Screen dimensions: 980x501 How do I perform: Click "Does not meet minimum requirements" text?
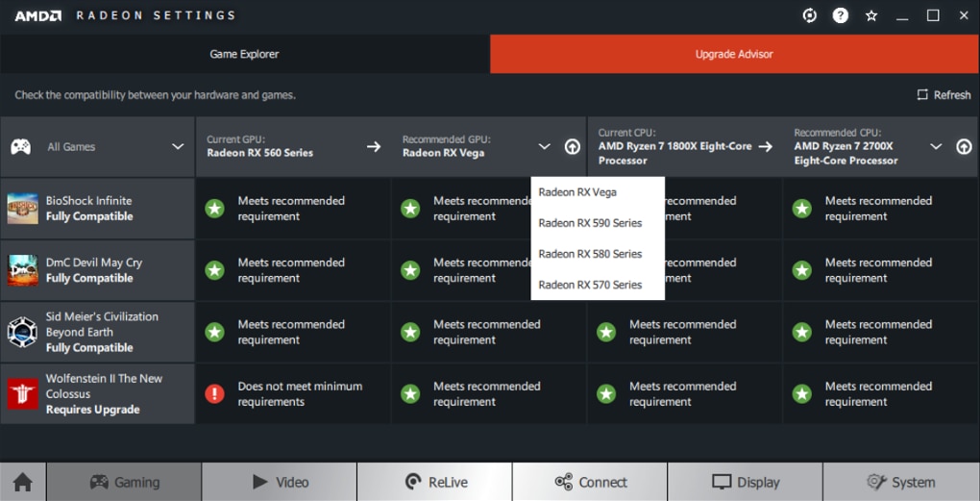[300, 394]
